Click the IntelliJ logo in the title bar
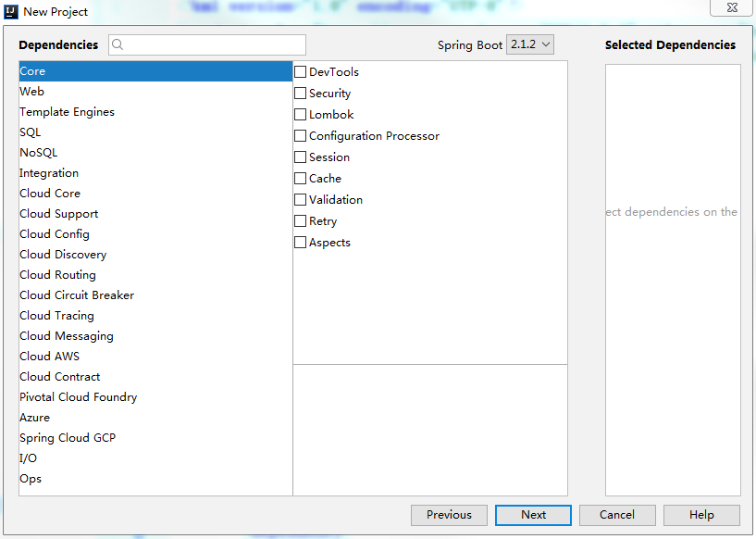This screenshot has height=539, width=756. 10,12
